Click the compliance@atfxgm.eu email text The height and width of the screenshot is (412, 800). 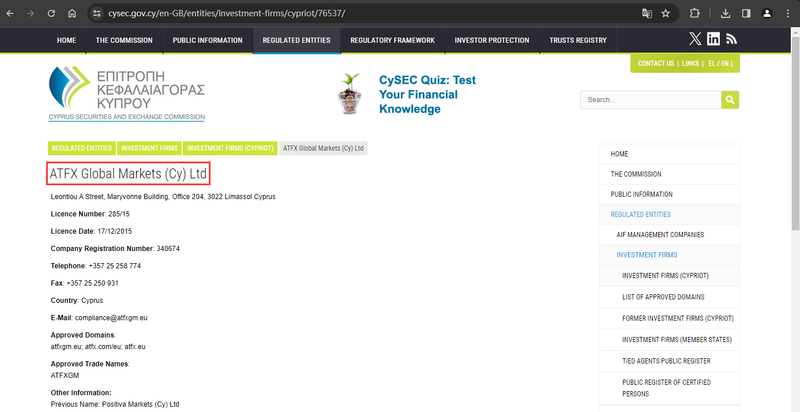pos(111,318)
